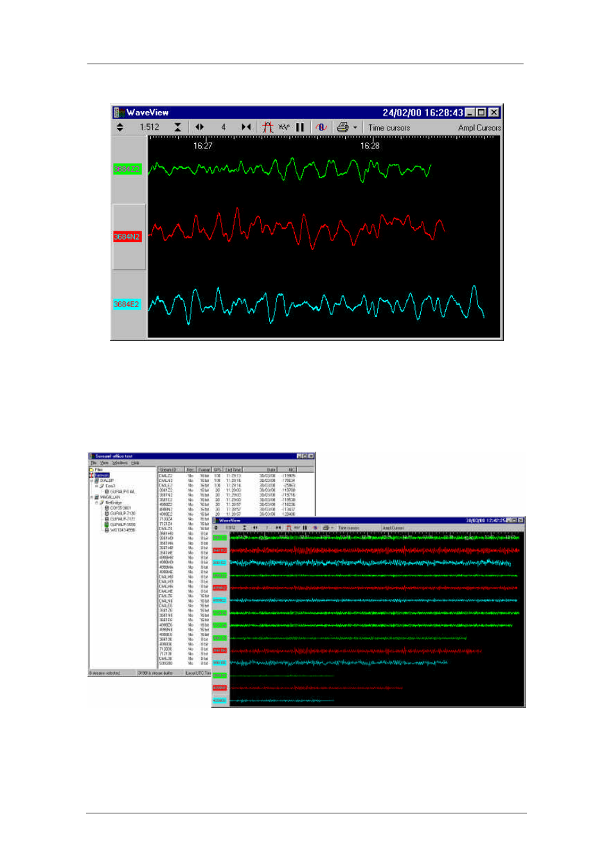The height and width of the screenshot is (868, 613).
Task: Click the time compress icon in lower WaveView
Action: 278,527
